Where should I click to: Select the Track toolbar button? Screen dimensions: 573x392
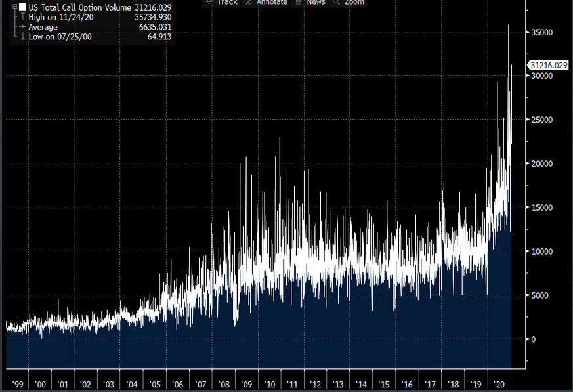point(221,3)
